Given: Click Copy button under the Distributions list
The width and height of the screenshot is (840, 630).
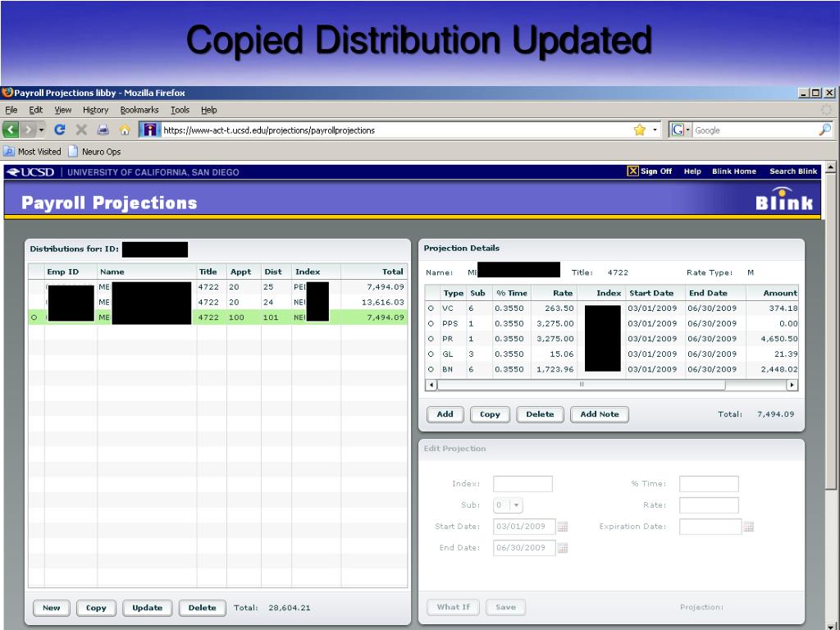Looking at the screenshot, I should coord(96,608).
